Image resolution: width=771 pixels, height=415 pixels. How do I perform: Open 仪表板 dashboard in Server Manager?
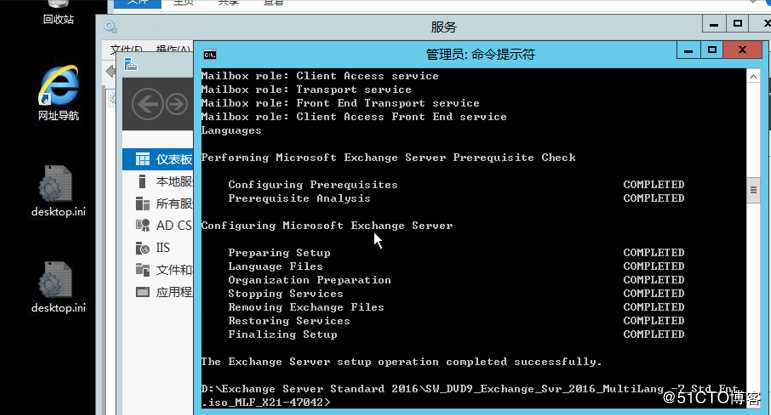pos(158,159)
